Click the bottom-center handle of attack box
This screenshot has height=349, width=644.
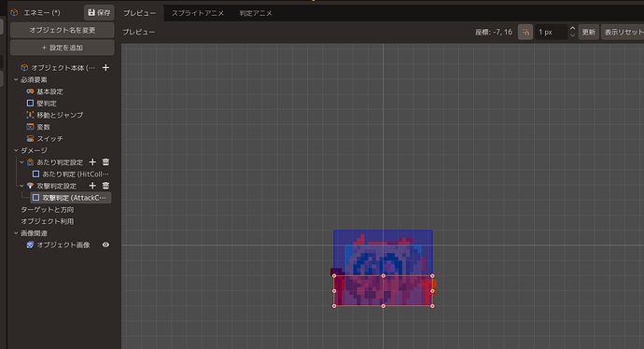point(384,306)
